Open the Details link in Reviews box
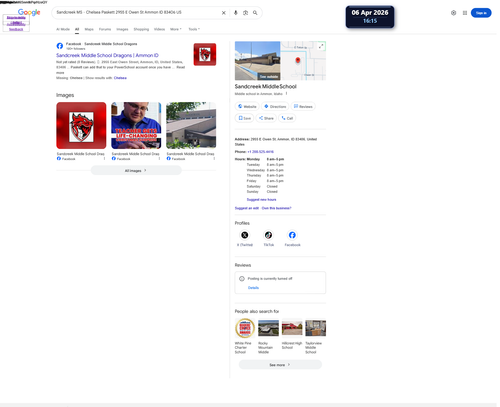This screenshot has height=407, width=500. click(253, 288)
